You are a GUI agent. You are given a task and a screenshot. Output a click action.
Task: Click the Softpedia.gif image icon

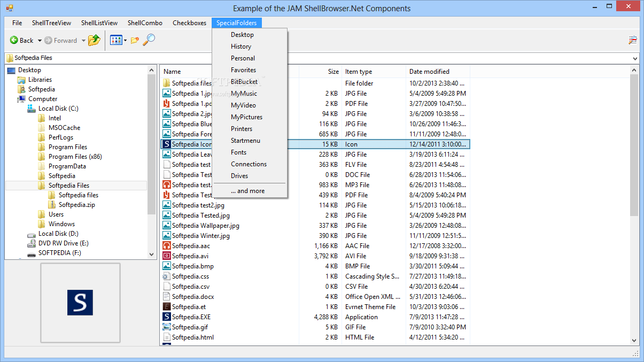click(x=167, y=327)
